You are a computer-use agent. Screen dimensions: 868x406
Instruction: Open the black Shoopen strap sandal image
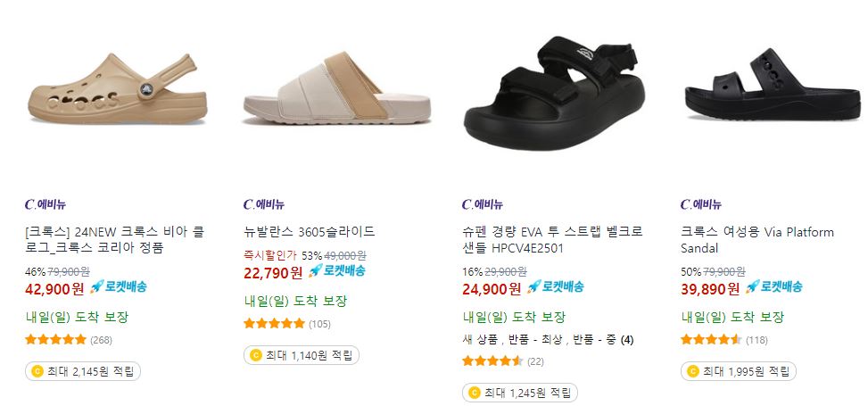click(554, 94)
